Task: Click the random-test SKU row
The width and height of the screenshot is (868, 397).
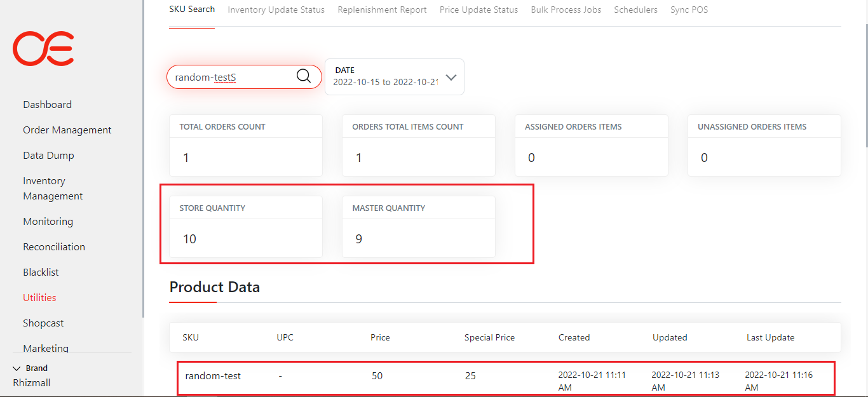Action: click(213, 376)
